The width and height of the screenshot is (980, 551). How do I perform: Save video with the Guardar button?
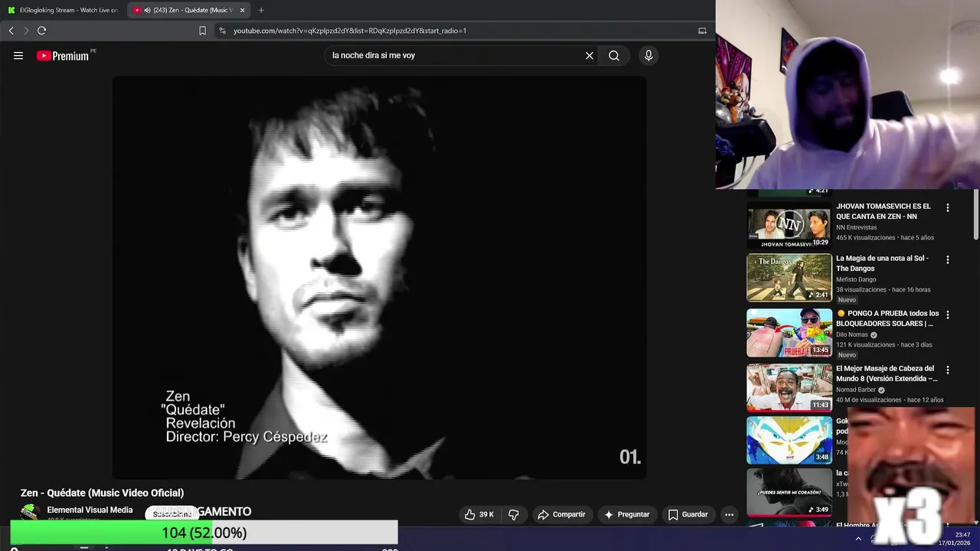point(688,514)
